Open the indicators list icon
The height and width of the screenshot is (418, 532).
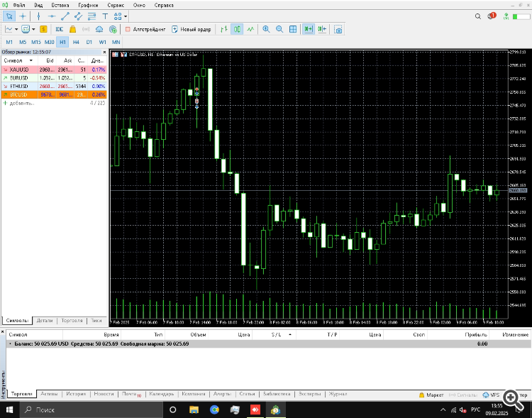click(x=26, y=29)
